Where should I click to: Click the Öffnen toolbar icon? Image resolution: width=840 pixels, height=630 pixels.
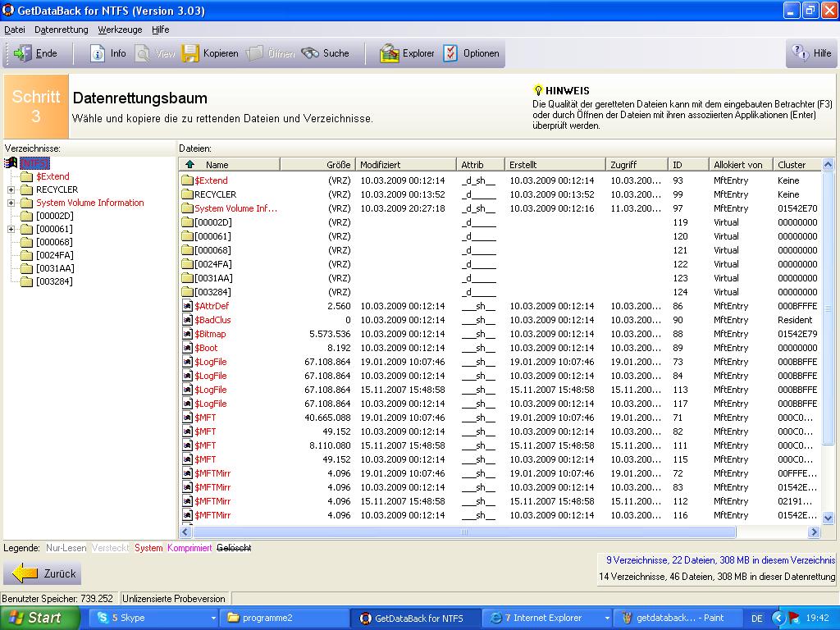click(x=254, y=53)
